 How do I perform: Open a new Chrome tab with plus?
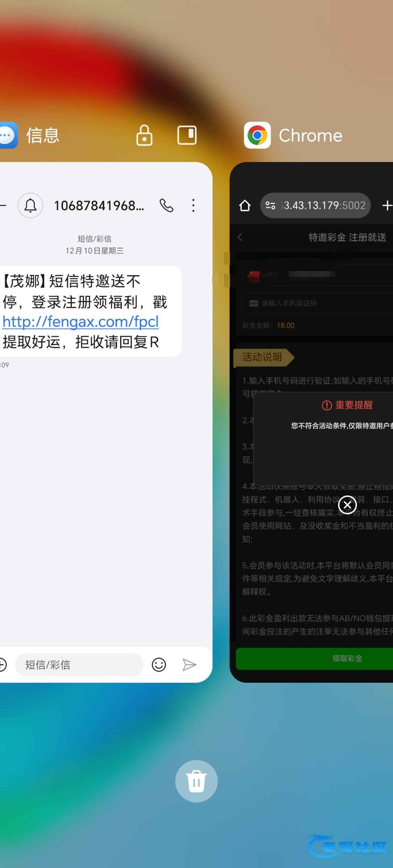pos(386,205)
